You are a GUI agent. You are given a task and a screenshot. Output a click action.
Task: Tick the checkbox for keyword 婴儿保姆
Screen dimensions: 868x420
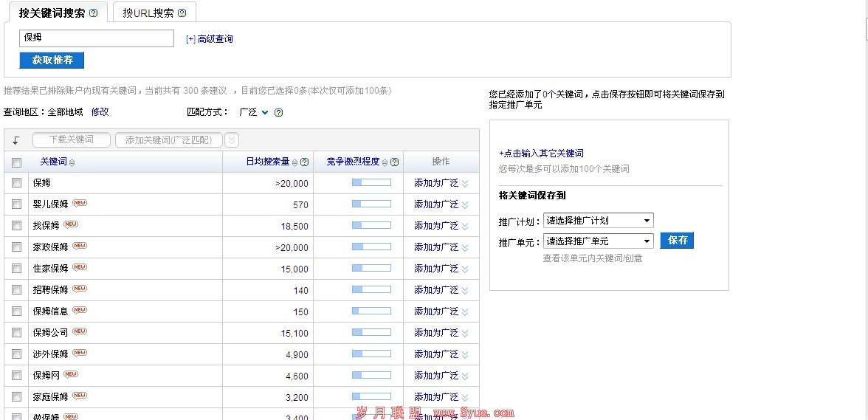pyautogui.click(x=17, y=204)
